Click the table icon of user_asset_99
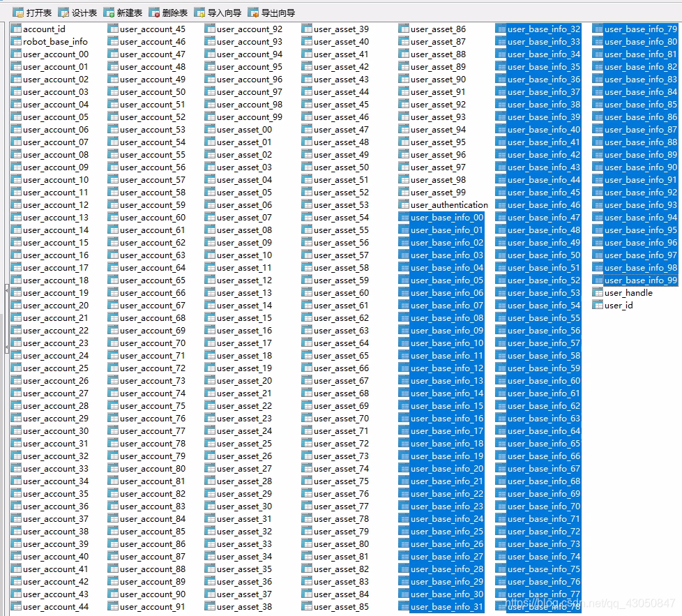This screenshot has height=616, width=682. [404, 193]
